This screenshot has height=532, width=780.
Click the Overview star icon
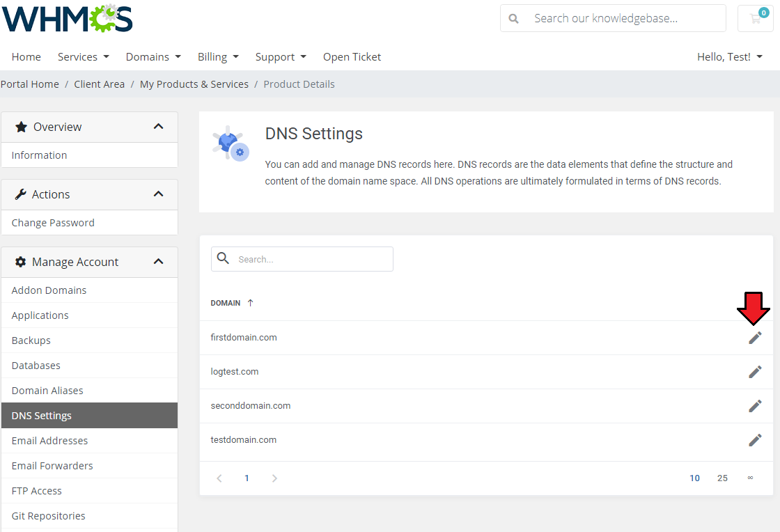point(21,127)
